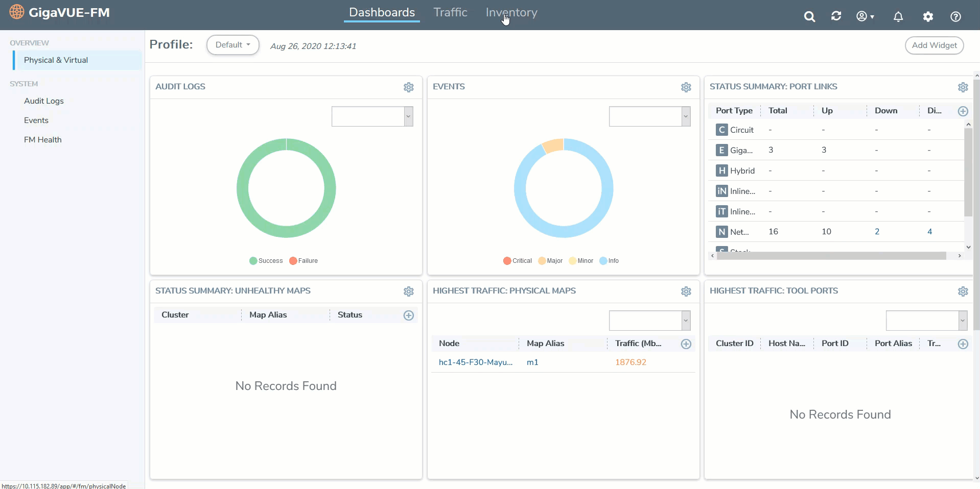Click the blue Info segment of Events donut

coord(564,232)
